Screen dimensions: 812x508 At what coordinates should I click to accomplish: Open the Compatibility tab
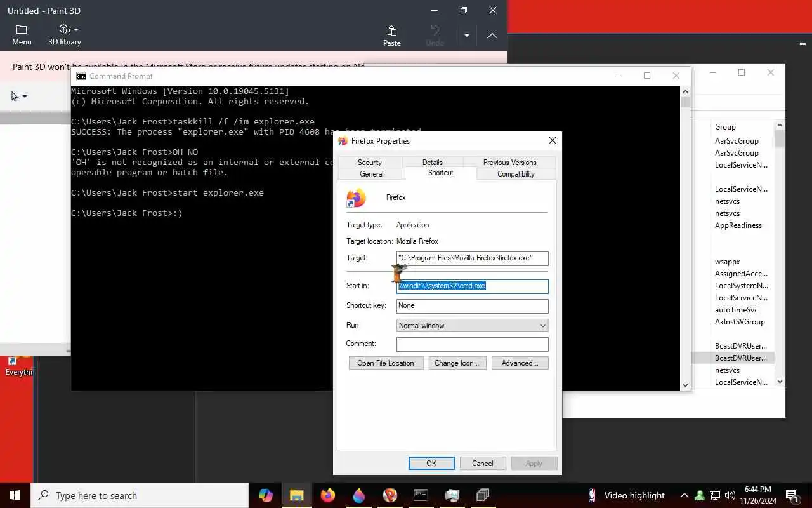[x=516, y=173]
